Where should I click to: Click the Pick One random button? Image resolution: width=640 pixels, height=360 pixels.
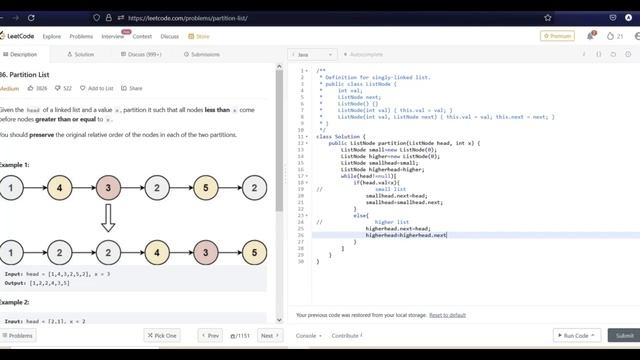[162, 336]
